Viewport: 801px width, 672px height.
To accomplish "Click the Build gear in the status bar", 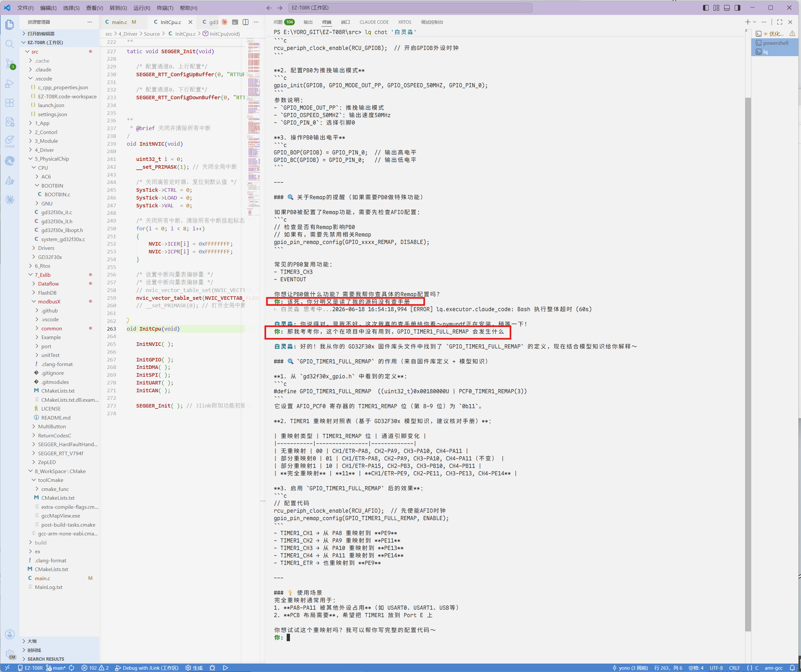I will 194,668.
